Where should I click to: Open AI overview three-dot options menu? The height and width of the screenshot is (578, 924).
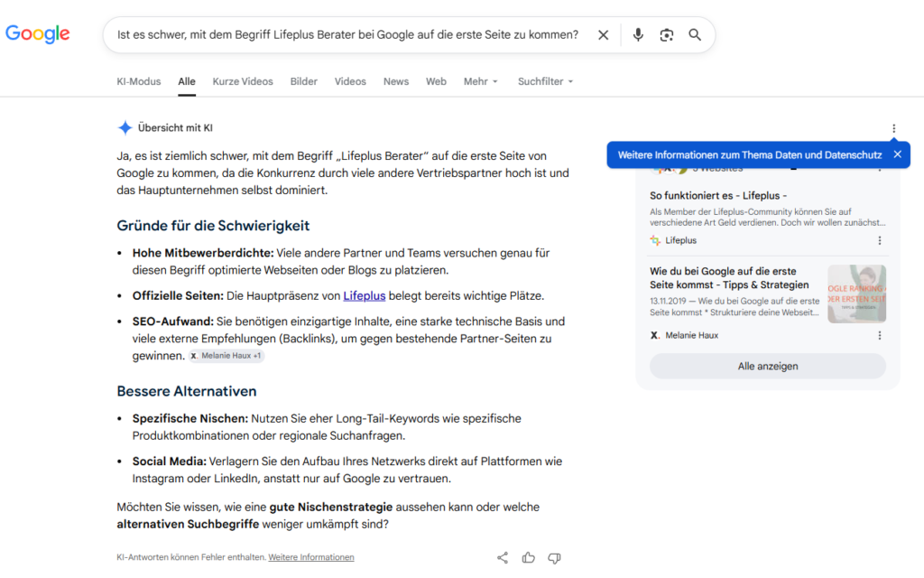(x=893, y=128)
